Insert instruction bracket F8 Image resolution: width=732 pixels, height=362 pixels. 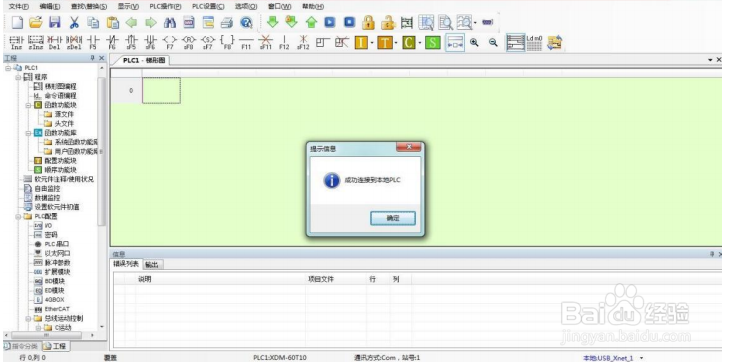pos(227,43)
